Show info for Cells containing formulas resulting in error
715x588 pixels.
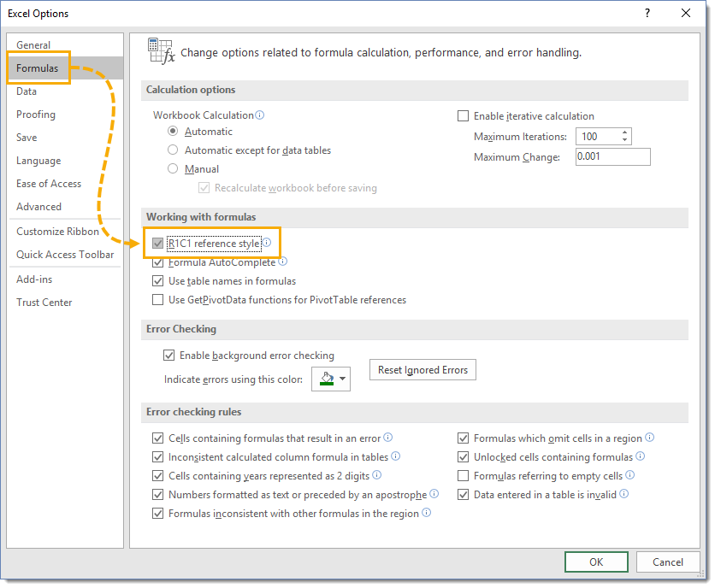click(x=388, y=437)
